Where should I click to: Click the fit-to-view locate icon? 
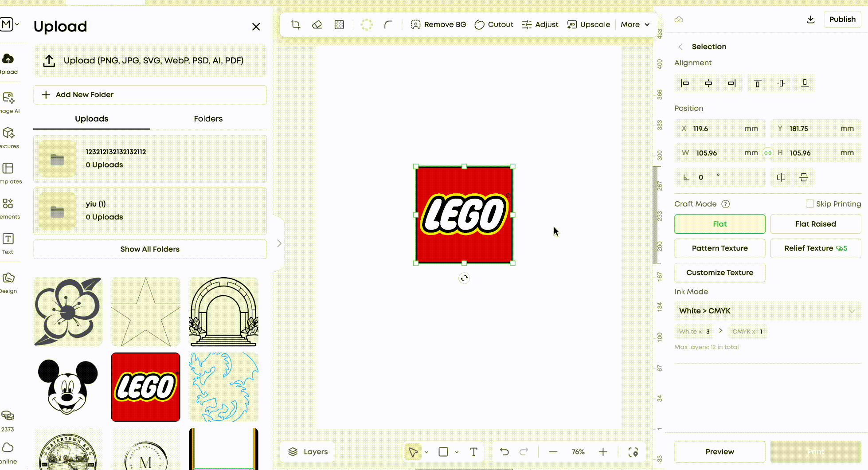pyautogui.click(x=633, y=452)
